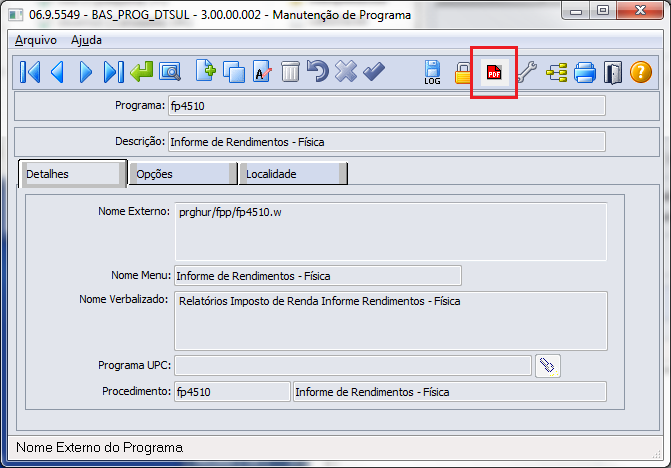Click the Nome Verbalizado text area
671x468 pixels.
tap(391, 321)
